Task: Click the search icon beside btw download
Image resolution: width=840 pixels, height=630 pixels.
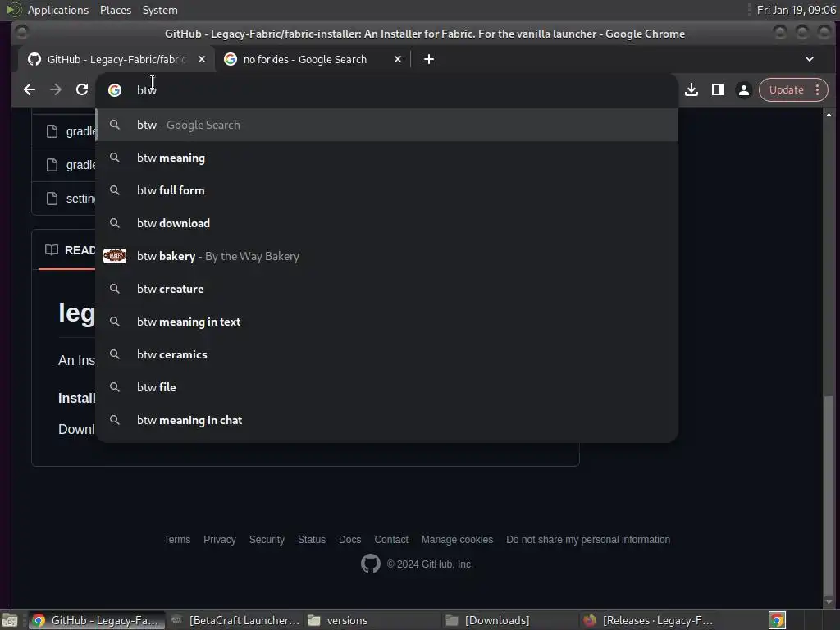Action: pyautogui.click(x=115, y=223)
